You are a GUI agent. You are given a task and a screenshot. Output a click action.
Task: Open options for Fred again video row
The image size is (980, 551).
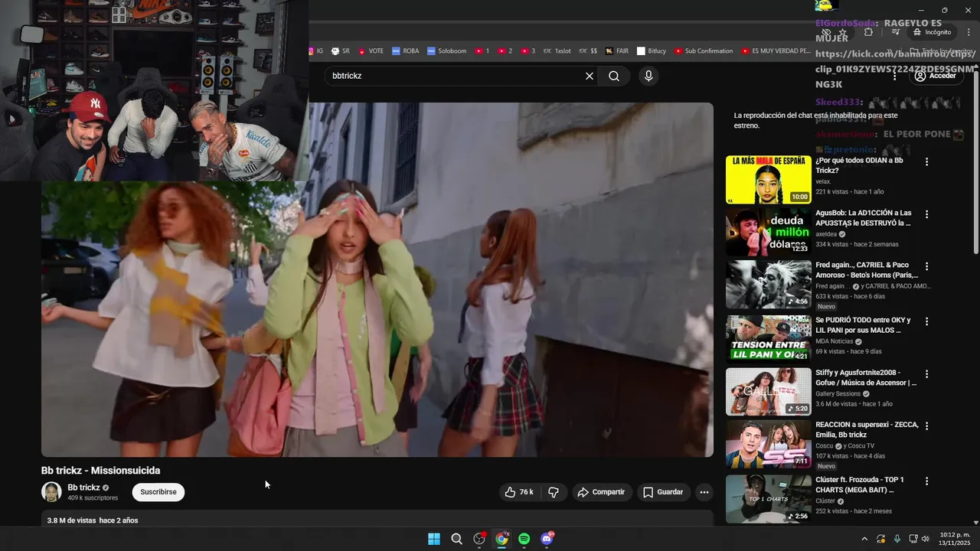(926, 266)
